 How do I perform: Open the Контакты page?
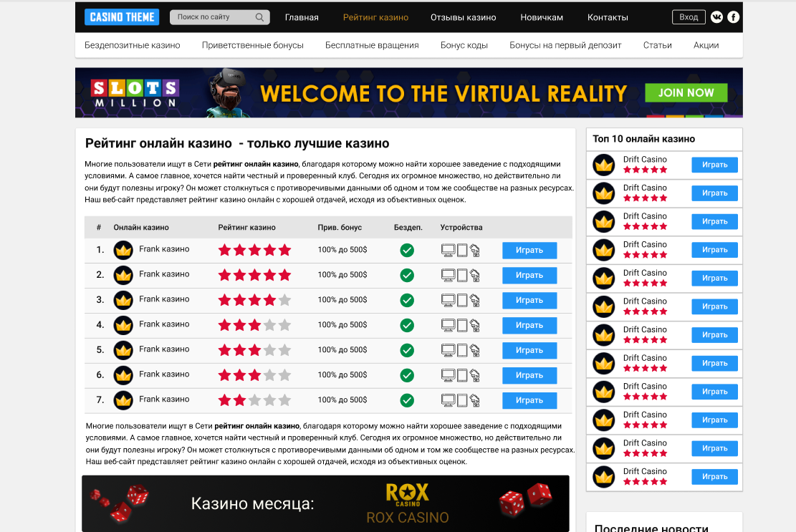pyautogui.click(x=608, y=17)
